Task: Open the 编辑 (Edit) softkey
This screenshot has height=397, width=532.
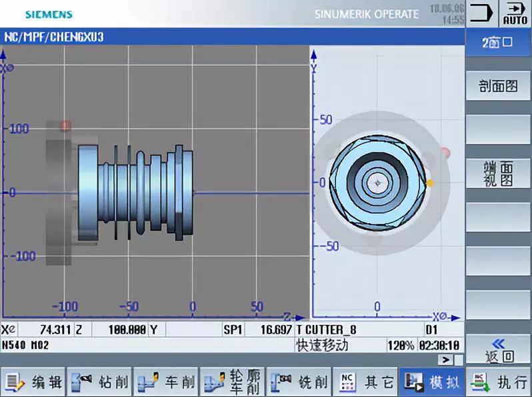Action: click(x=33, y=382)
